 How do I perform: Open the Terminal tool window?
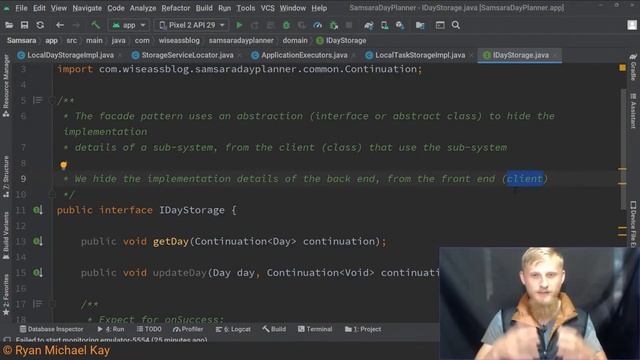(x=315, y=329)
